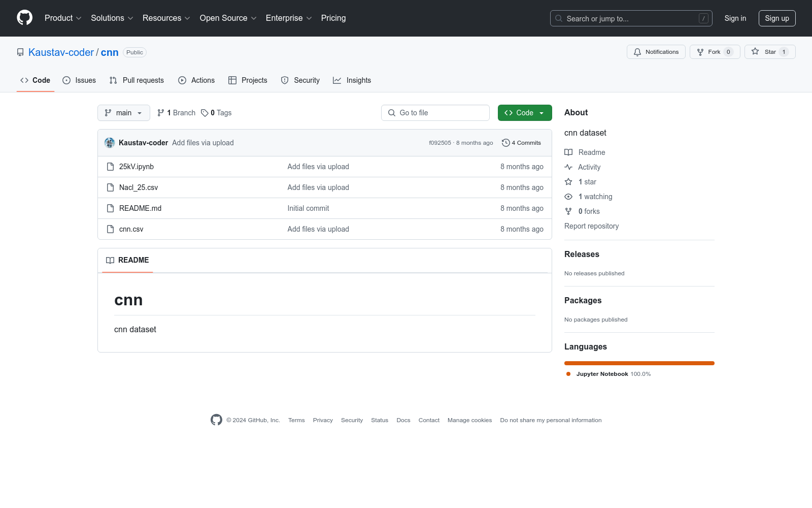The width and height of the screenshot is (812, 508).
Task: Click the Report repository link
Action: (x=591, y=226)
